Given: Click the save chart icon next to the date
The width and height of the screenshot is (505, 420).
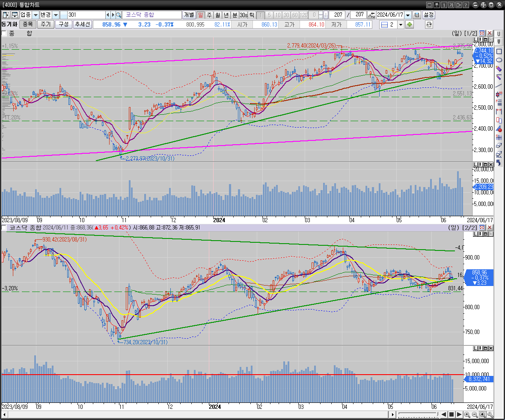Looking at the screenshot, I should [417, 15].
